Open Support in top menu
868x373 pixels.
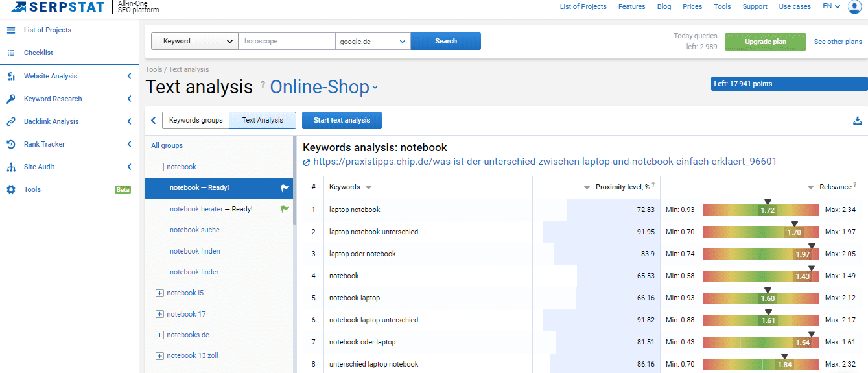[755, 6]
